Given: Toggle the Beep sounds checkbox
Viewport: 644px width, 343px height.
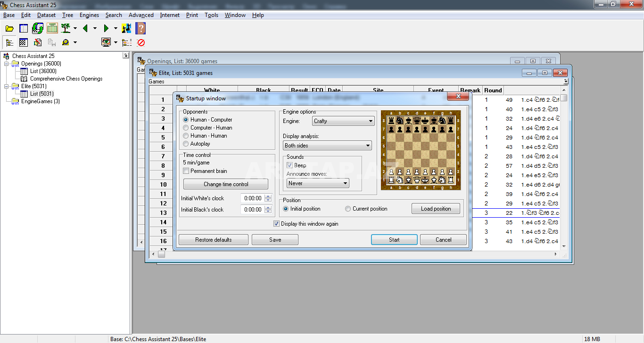Looking at the screenshot, I should tap(297, 165).
